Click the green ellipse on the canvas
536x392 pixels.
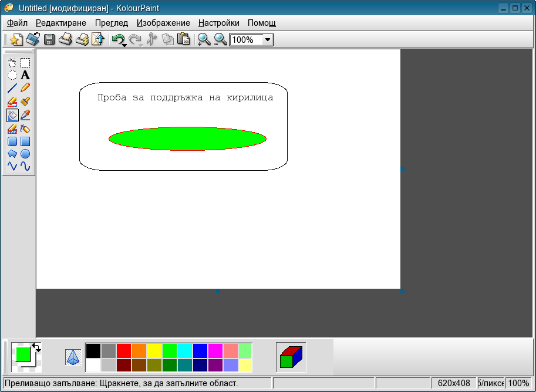tap(187, 138)
